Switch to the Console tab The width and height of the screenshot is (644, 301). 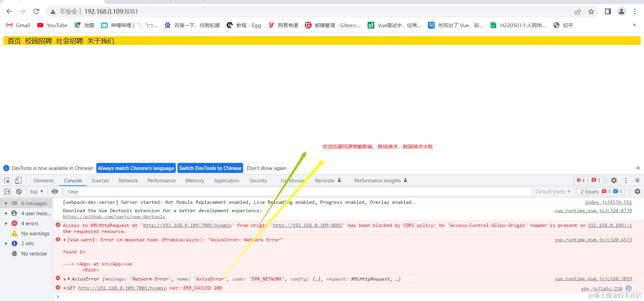click(73, 180)
